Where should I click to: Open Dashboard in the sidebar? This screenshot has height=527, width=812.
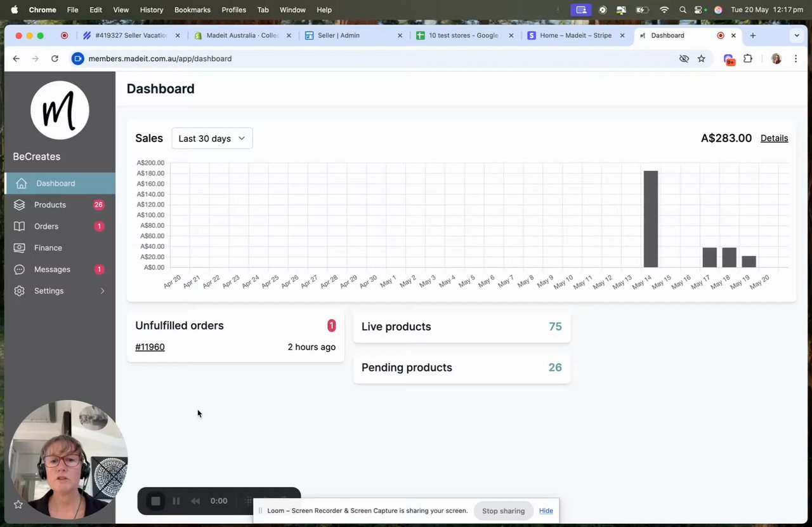tap(60, 183)
